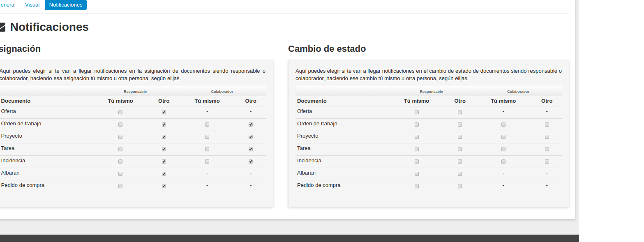Enable Asignación Orden de trabajo Colaborador Tú mismo
Viewport: 644px width, 242px height.
tap(207, 124)
